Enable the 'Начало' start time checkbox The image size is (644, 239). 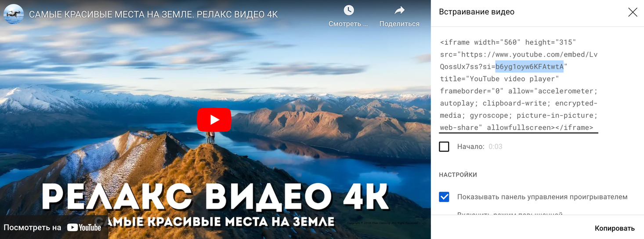444,147
